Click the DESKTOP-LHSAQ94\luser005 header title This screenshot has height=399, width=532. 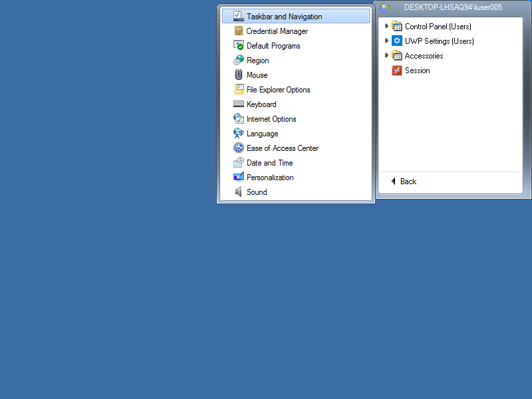point(453,7)
